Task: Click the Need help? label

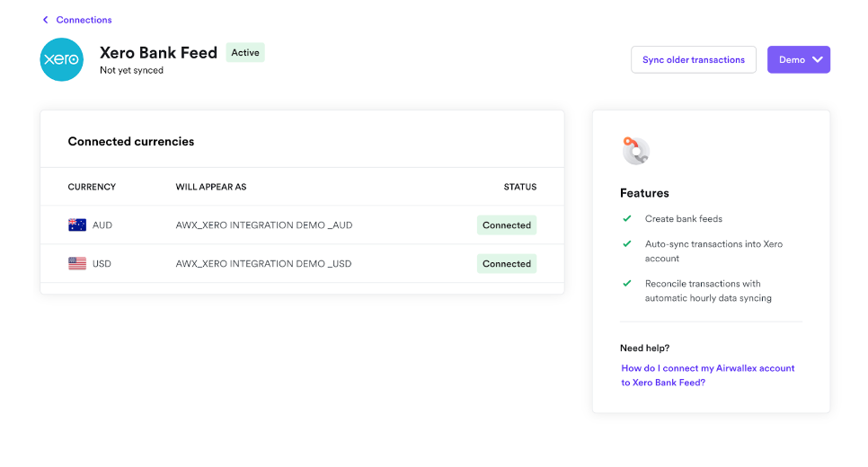Action: pyautogui.click(x=645, y=348)
